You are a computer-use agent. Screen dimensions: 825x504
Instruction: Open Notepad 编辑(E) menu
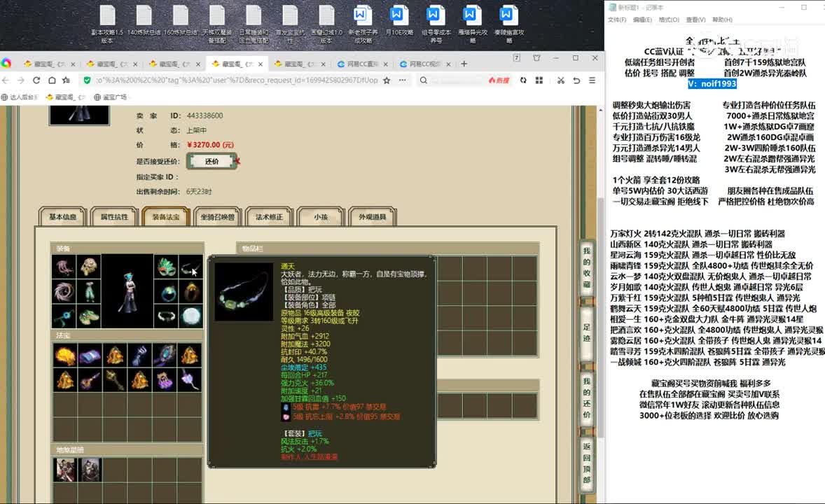[642, 20]
